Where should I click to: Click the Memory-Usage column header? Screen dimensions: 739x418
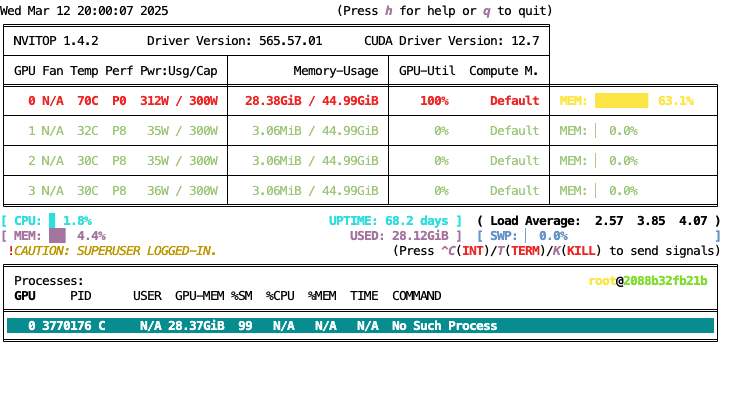pyautogui.click(x=336, y=71)
